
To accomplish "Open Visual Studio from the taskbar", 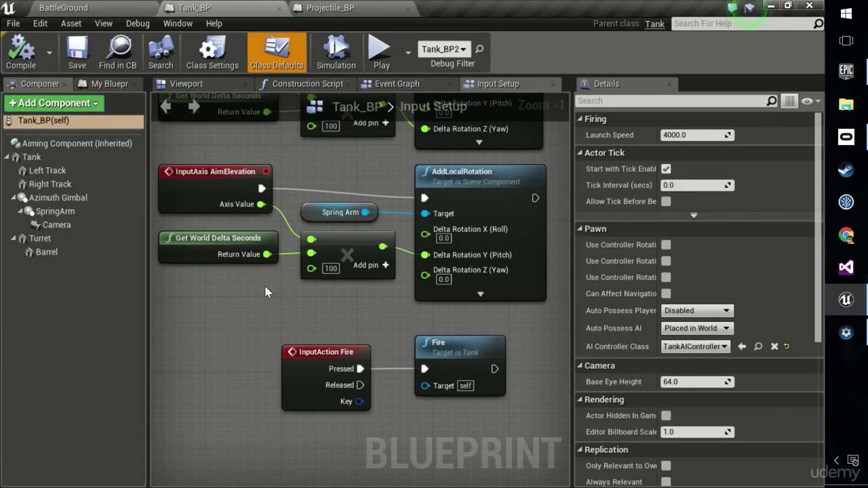I will (846, 267).
